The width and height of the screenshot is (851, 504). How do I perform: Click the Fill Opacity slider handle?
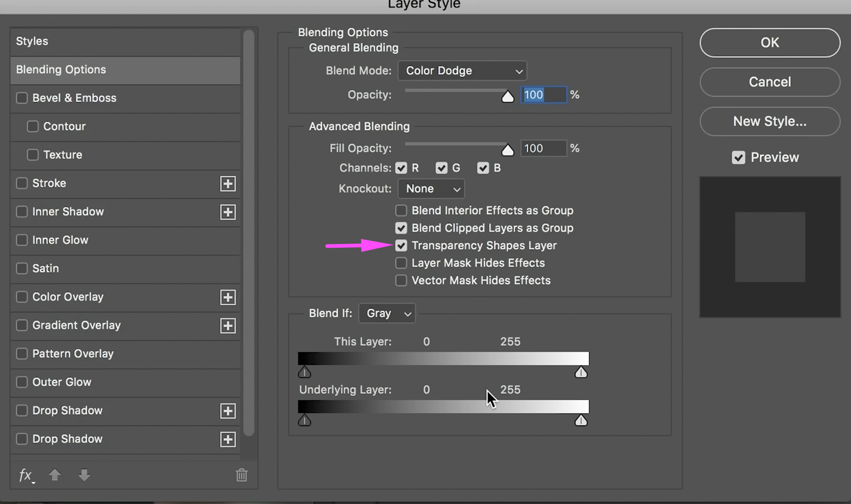click(507, 149)
